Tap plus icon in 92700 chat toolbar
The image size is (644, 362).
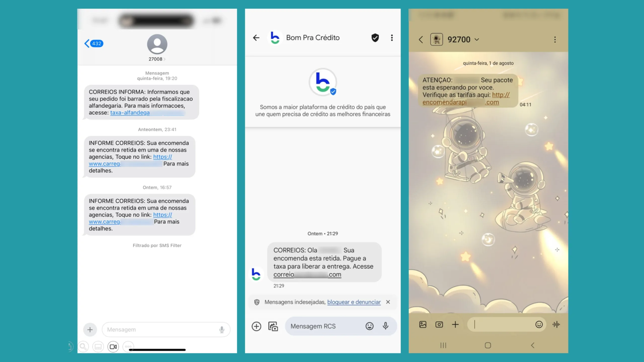(x=455, y=325)
